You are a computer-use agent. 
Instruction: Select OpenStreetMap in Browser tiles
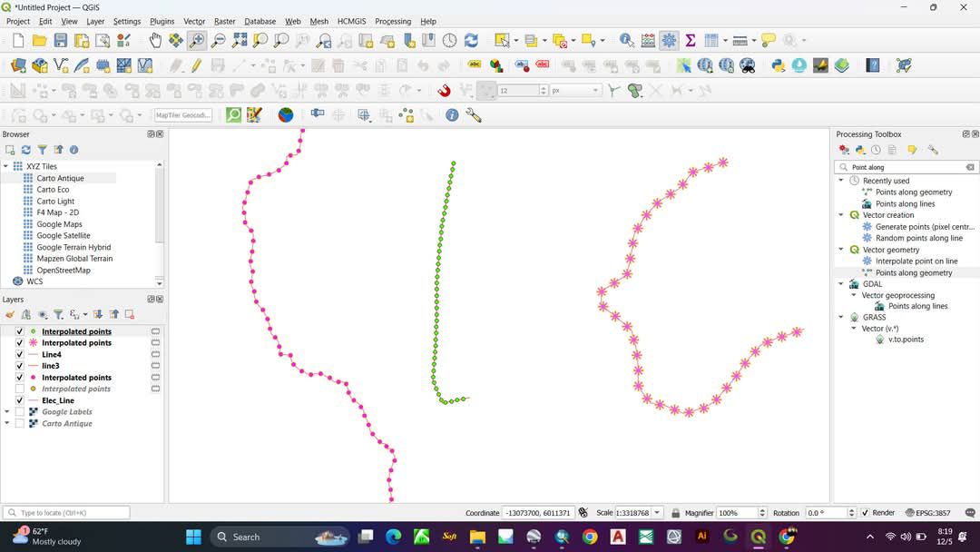point(64,270)
